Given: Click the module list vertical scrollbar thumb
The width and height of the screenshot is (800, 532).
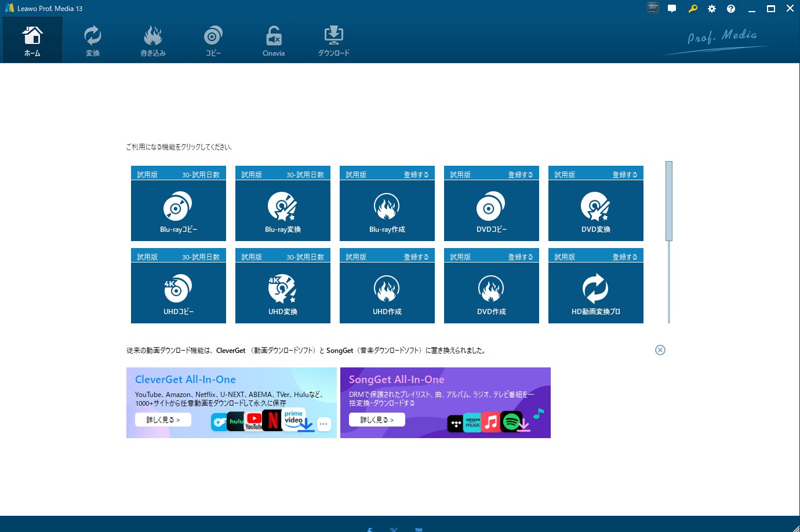Looking at the screenshot, I should tap(669, 201).
